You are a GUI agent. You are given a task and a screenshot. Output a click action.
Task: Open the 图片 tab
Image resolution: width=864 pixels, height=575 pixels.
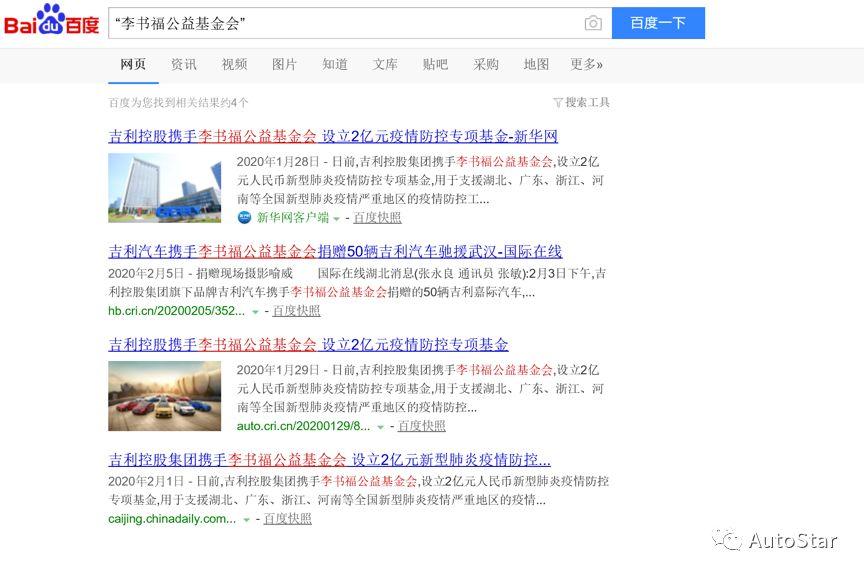[x=284, y=64]
